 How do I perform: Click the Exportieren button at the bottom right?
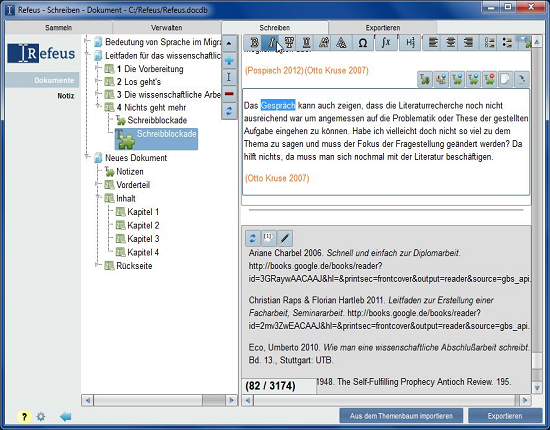tap(505, 416)
